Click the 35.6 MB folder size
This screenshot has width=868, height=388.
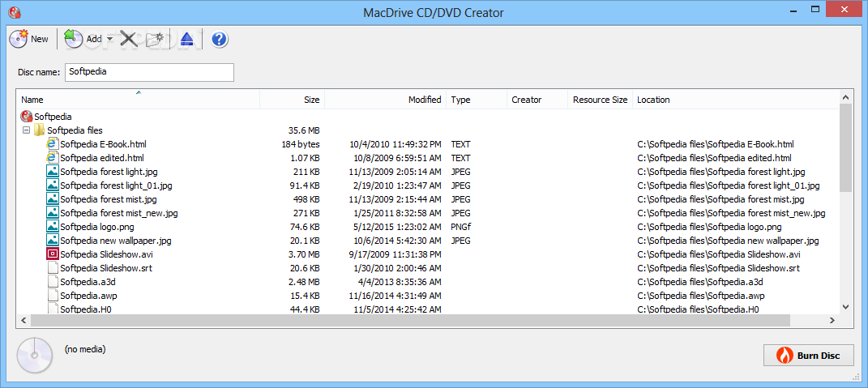point(304,130)
